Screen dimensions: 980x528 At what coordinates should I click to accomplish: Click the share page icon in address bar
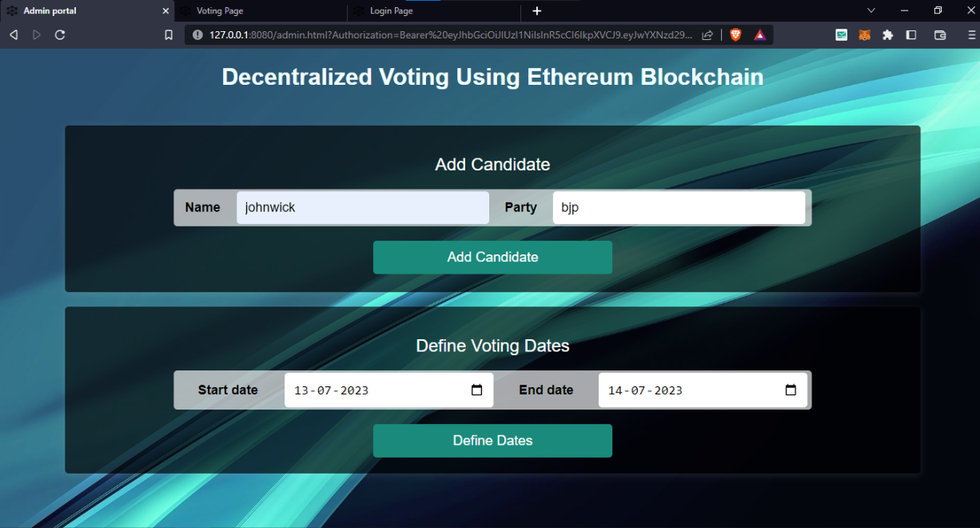pos(707,35)
